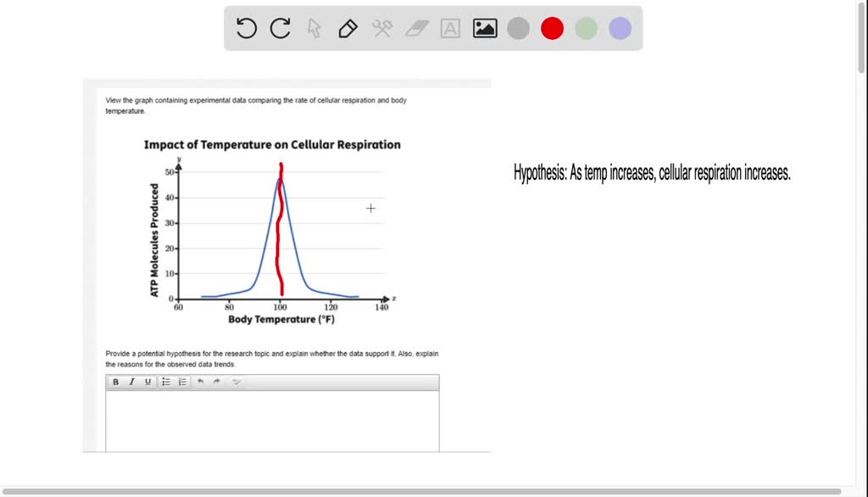Toggle bold formatting in the text editor
The height and width of the screenshot is (497, 868).
point(115,382)
